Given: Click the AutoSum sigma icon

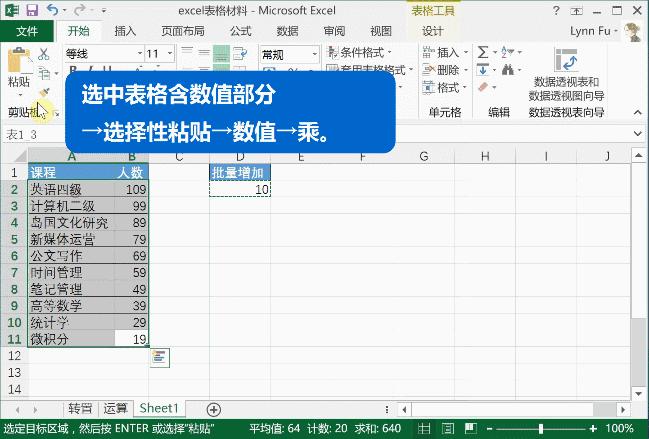Looking at the screenshot, I should [x=483, y=52].
